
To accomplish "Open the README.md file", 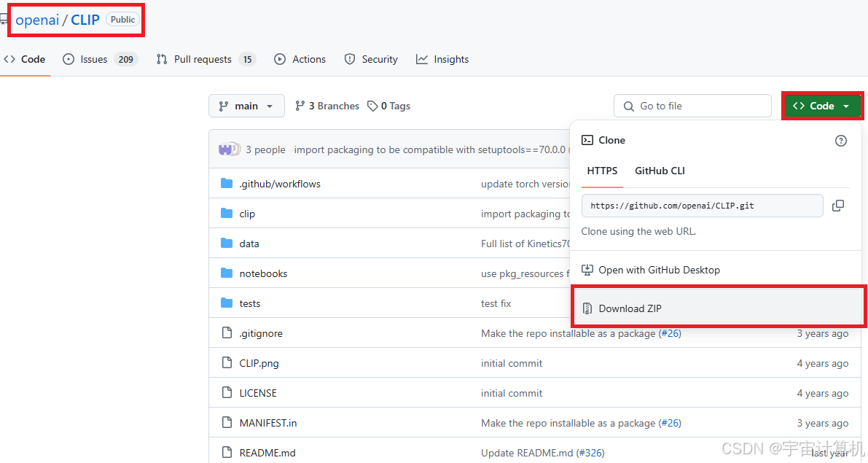I will [x=267, y=453].
